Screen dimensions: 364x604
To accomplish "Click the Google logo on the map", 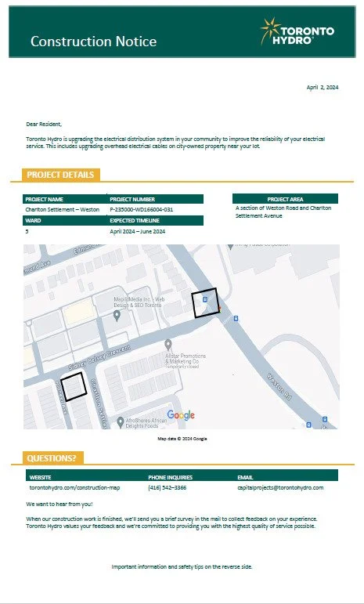I will (181, 415).
